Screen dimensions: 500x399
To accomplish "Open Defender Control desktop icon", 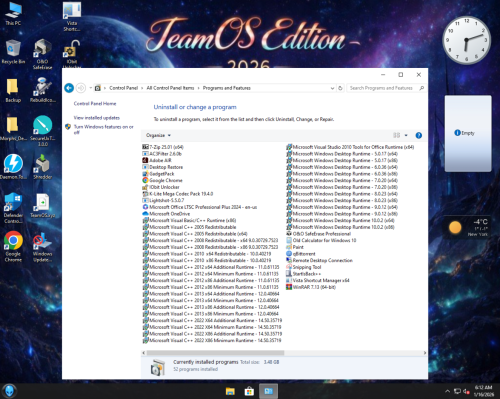I will (x=13, y=208).
